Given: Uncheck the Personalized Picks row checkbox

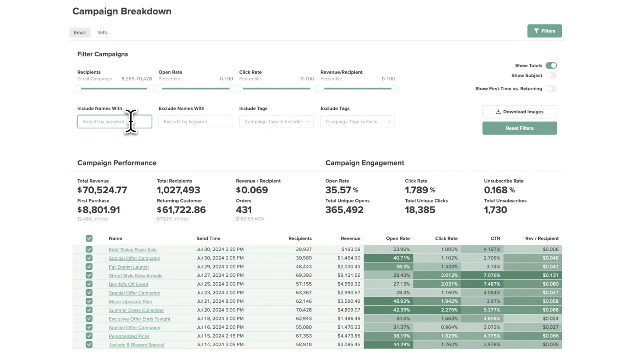Looking at the screenshot, I should click(89, 336).
